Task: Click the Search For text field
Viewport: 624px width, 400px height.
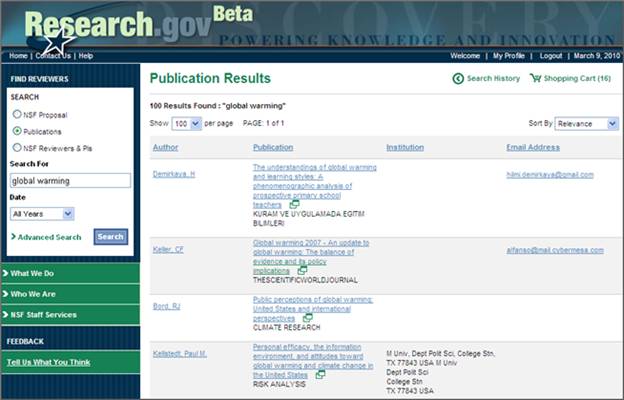Action: coord(70,181)
